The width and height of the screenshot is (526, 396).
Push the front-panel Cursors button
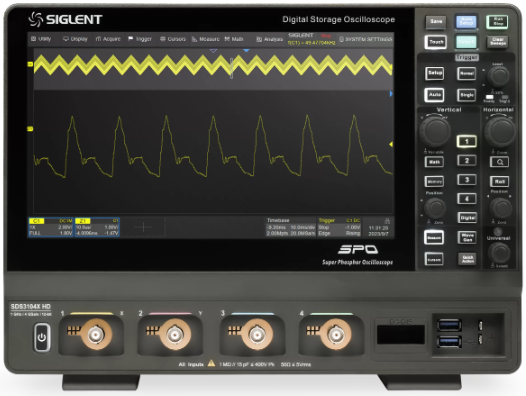434,259
